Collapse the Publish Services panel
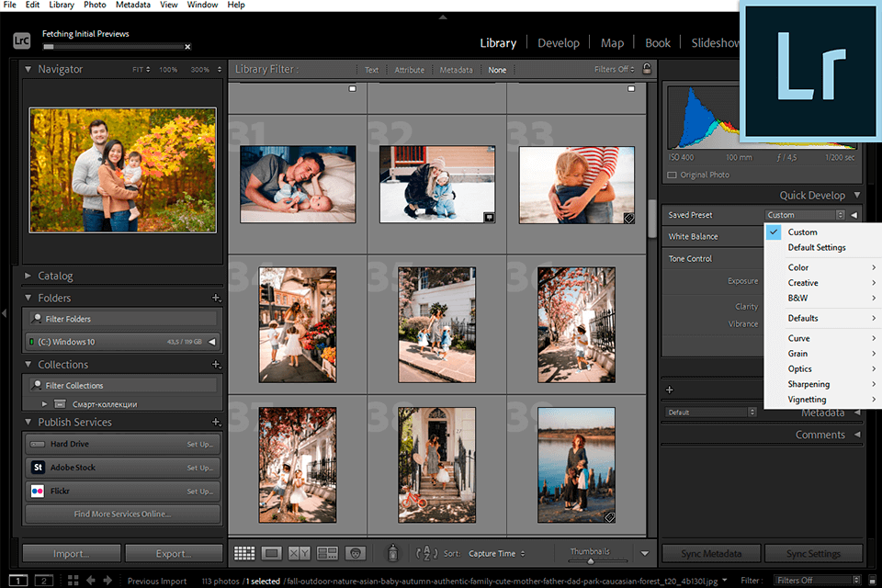 (x=28, y=422)
